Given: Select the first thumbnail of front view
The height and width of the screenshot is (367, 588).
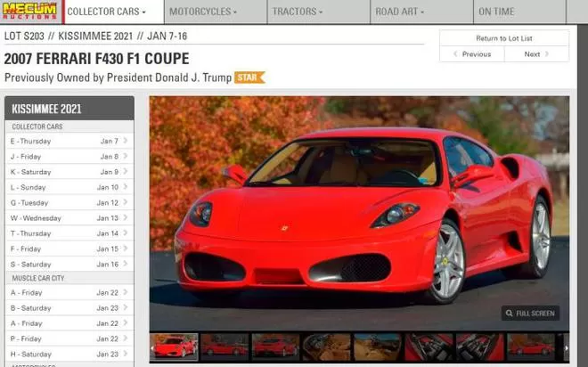Looking at the screenshot, I should click(x=174, y=347).
